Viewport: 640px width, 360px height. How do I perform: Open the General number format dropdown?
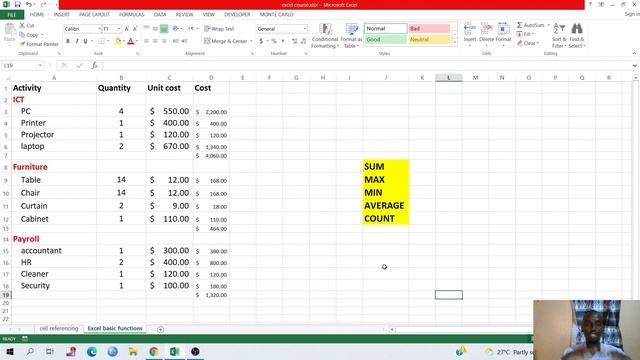pyautogui.click(x=305, y=29)
